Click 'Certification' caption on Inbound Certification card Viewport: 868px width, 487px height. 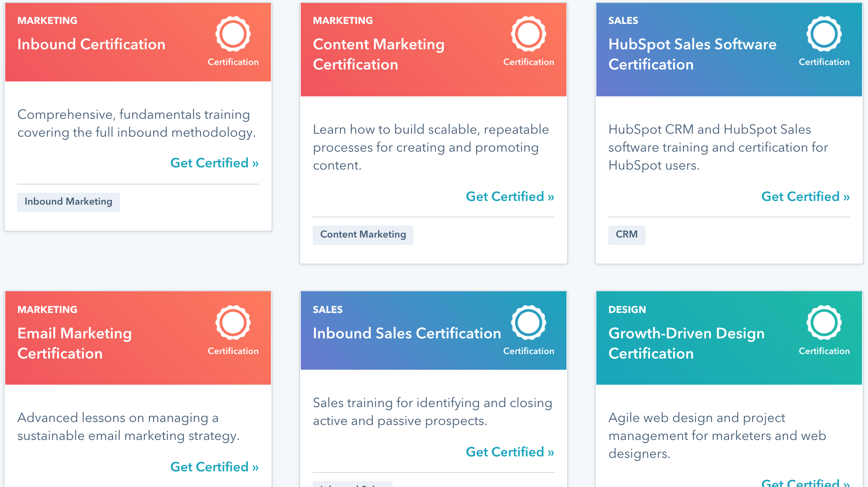tap(233, 62)
